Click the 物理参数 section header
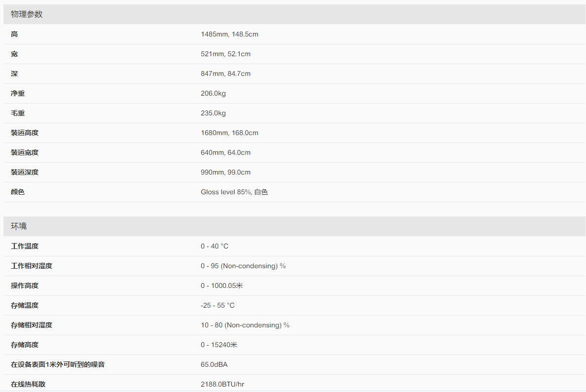The height and width of the screenshot is (392, 586). pos(27,14)
